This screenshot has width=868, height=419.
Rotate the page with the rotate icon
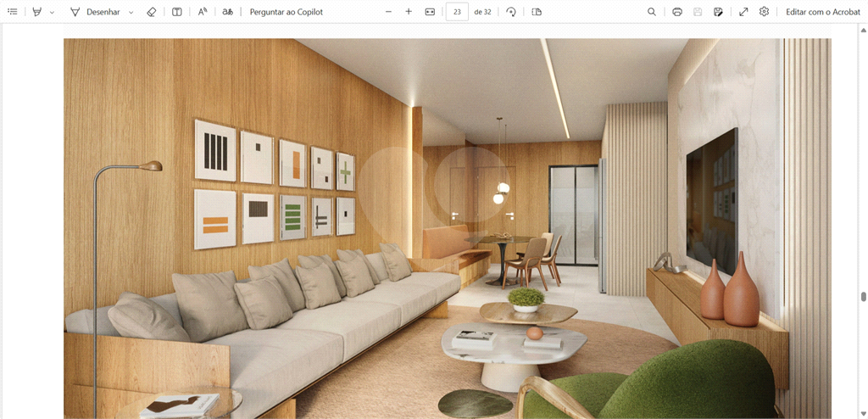click(511, 12)
